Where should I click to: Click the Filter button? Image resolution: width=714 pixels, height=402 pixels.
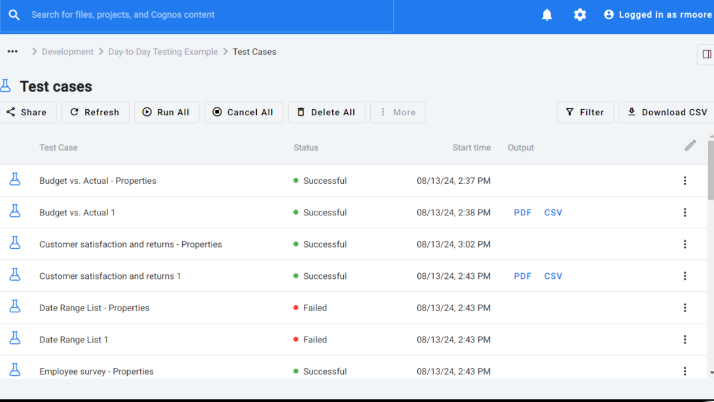585,112
